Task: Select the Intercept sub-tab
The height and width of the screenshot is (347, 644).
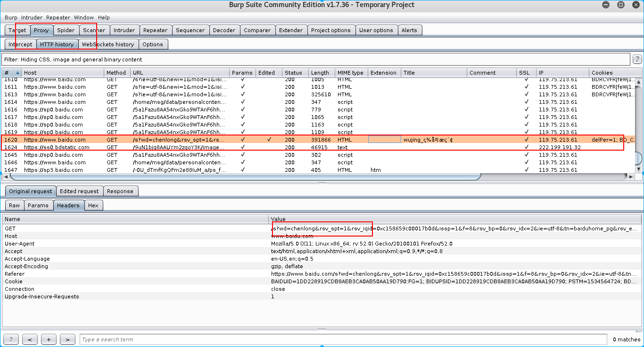Action: tap(20, 44)
